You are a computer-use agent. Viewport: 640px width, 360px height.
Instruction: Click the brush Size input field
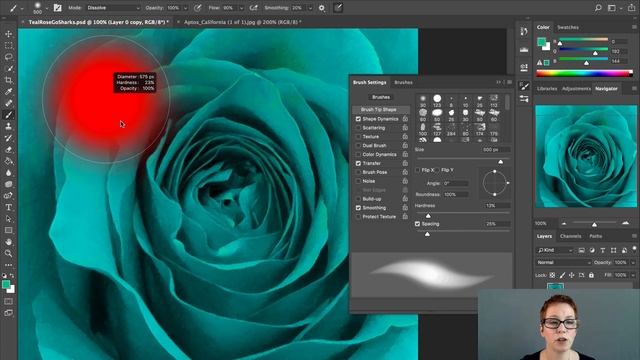[x=496, y=150]
